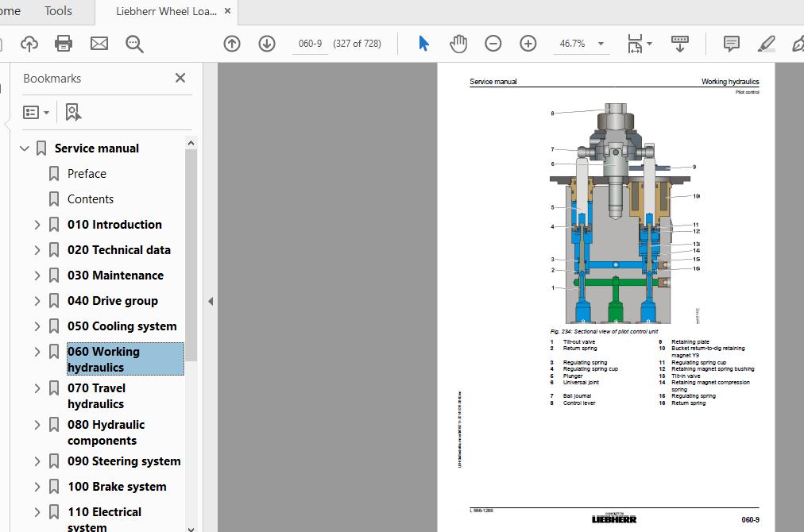Select the Highlight text tool
Image resolution: width=804 pixels, height=532 pixels.
(x=765, y=44)
